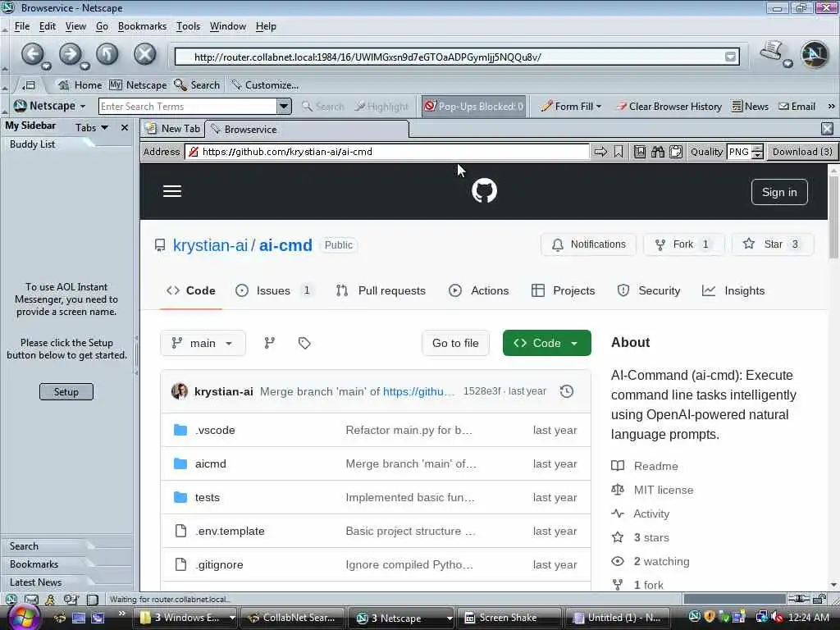Open the Bookmarks menu

coord(142,26)
